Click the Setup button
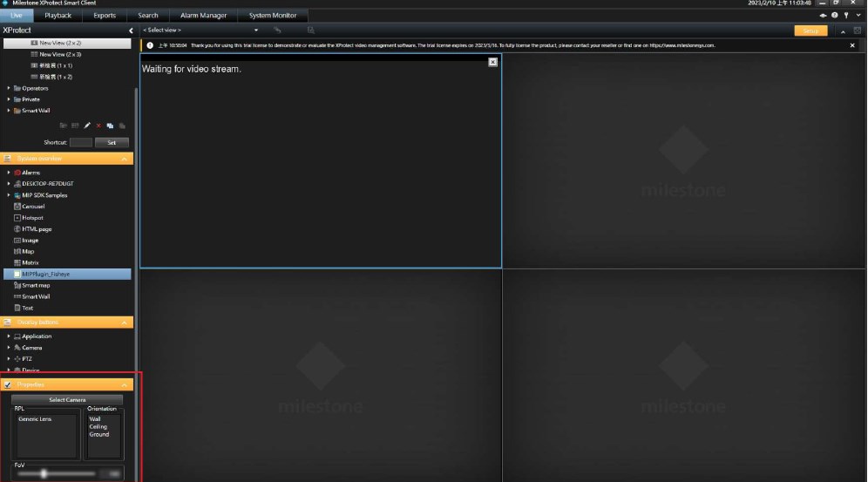 (x=810, y=31)
